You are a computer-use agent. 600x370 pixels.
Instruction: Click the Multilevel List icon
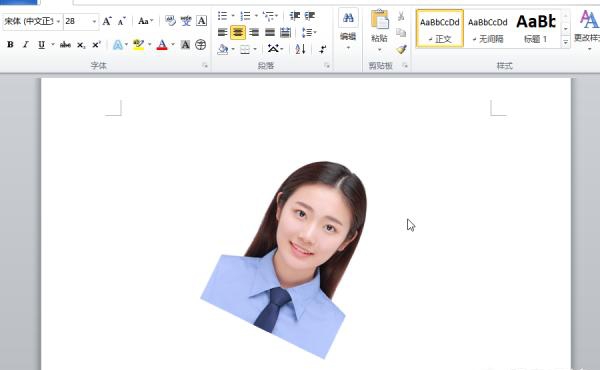point(269,16)
